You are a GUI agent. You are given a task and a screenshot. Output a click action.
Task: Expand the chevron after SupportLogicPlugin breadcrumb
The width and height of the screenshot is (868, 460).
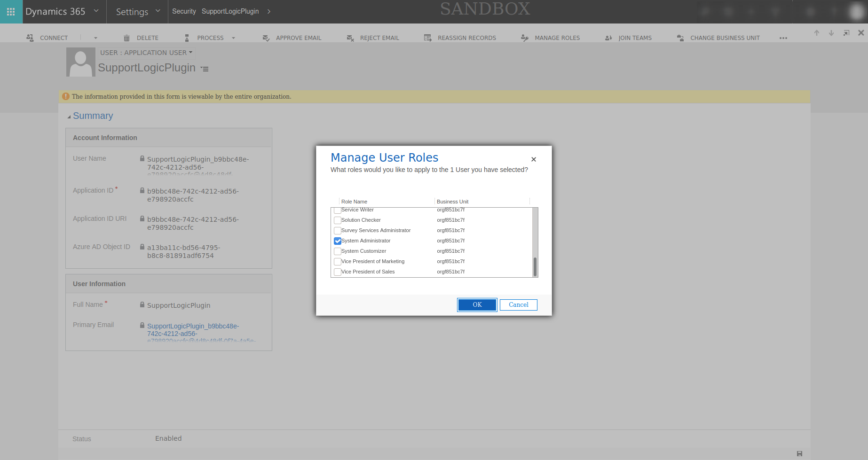click(269, 11)
